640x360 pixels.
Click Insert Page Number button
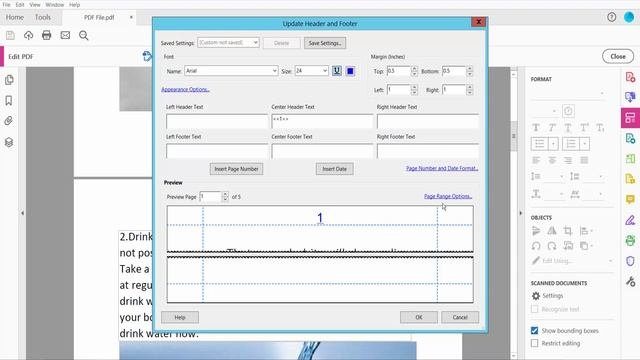236,169
